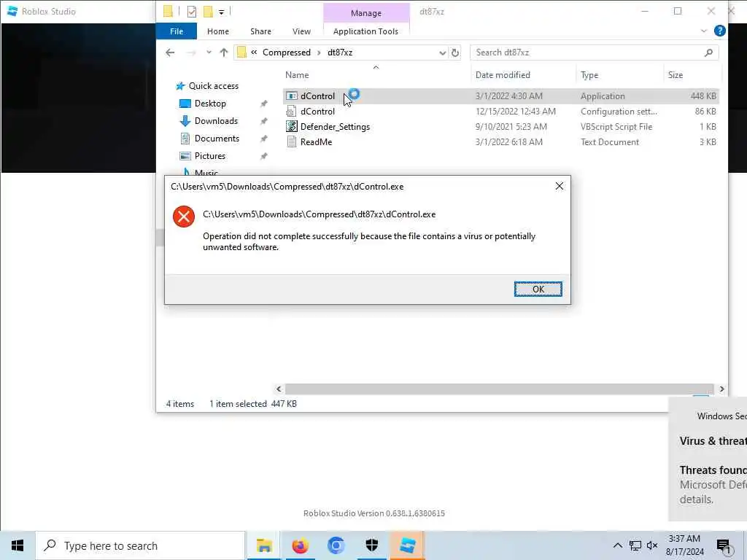Select the Manage contextual tab
This screenshot has width=747, height=560.
366,13
